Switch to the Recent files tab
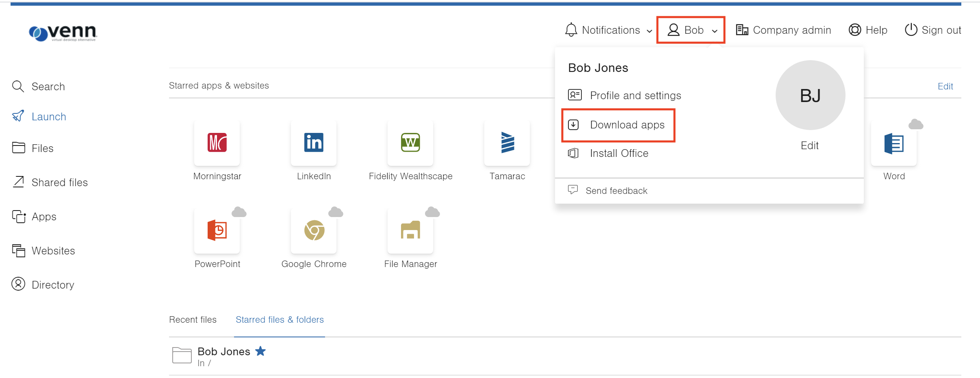The height and width of the screenshot is (378, 980). (193, 319)
